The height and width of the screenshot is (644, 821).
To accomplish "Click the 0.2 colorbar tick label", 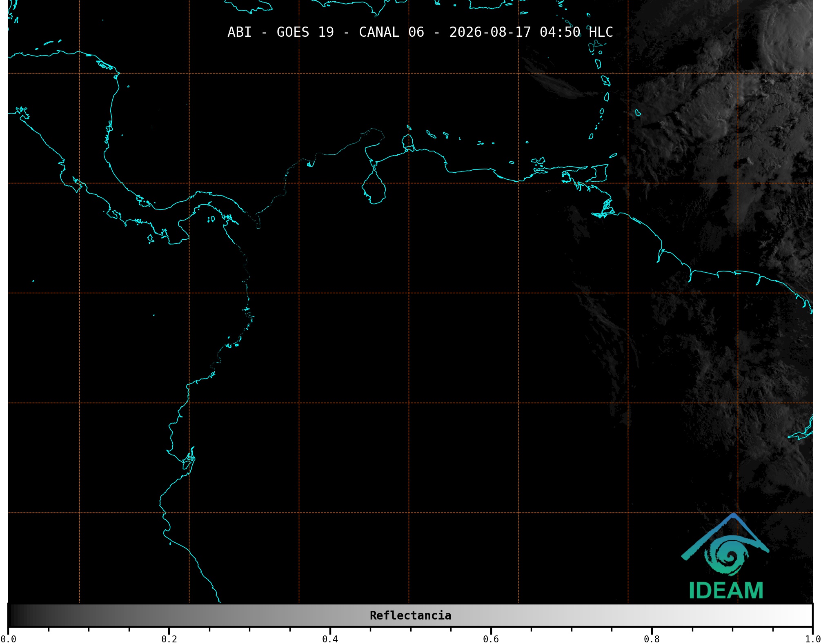I will tap(169, 639).
